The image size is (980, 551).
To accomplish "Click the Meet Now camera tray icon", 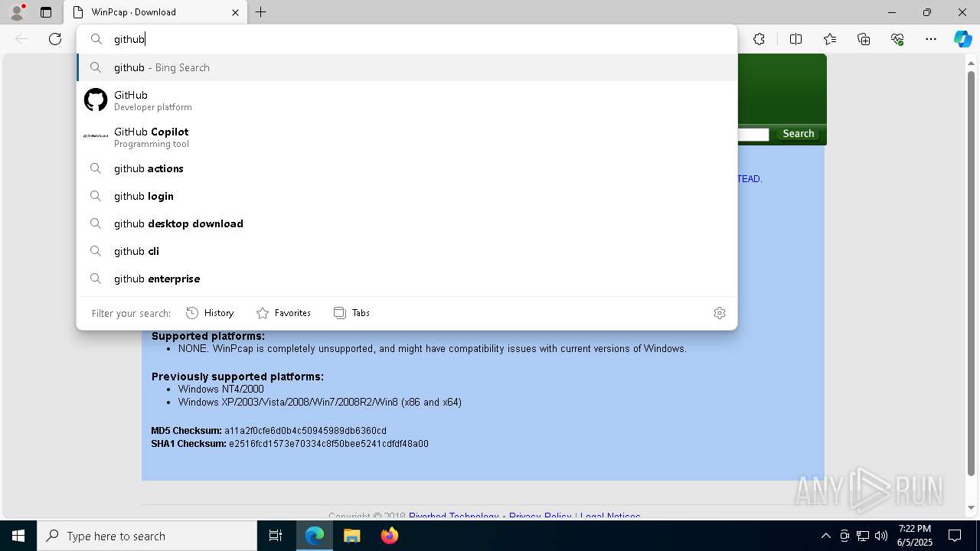I will [x=844, y=536].
